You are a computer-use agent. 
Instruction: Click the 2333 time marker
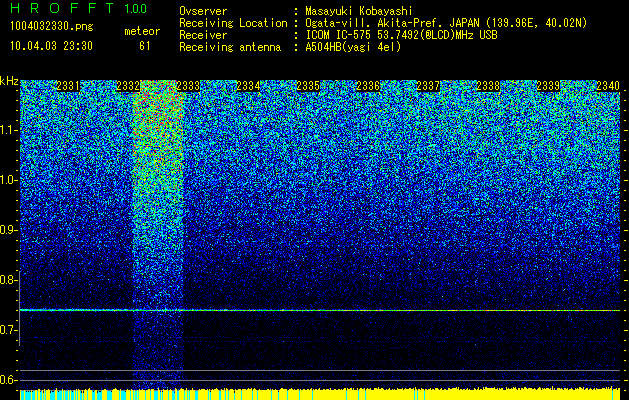(188, 86)
